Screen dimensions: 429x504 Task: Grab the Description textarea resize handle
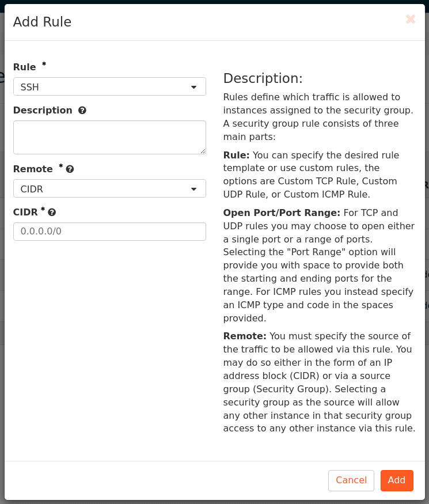pos(203,151)
